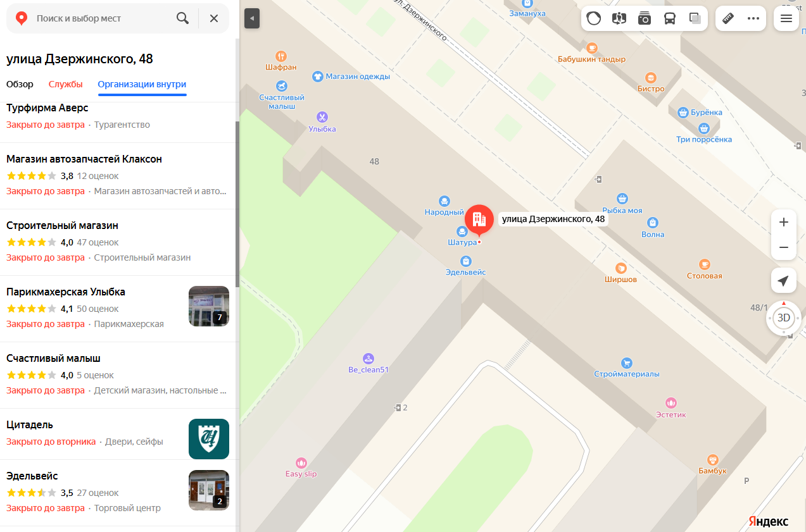
Task: Select the ruler distance tool
Action: pyautogui.click(x=728, y=18)
